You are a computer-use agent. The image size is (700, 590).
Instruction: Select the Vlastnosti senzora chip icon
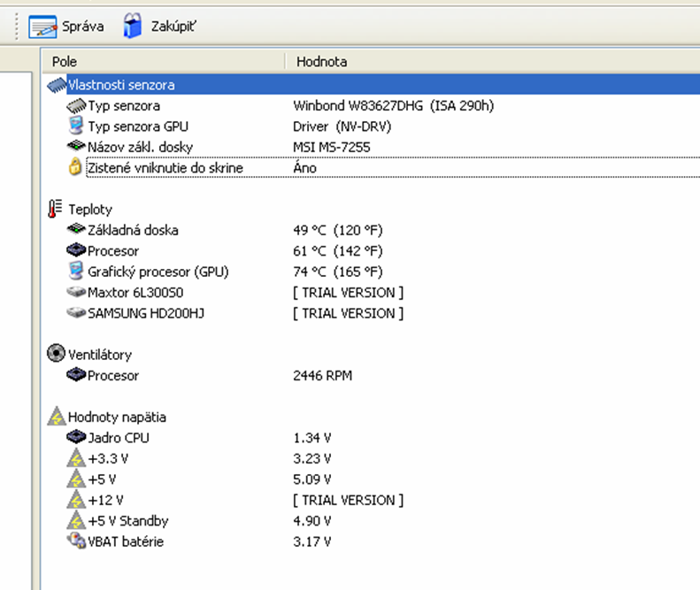point(57,85)
